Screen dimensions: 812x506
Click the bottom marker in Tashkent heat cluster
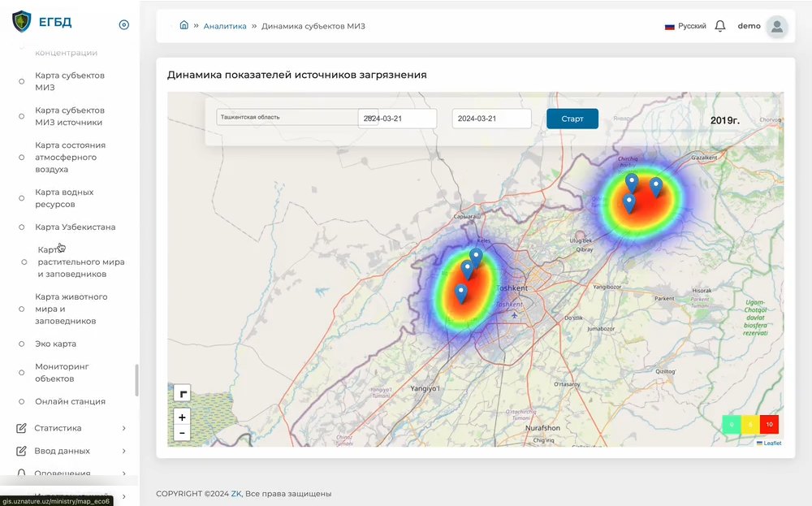pyautogui.click(x=461, y=294)
